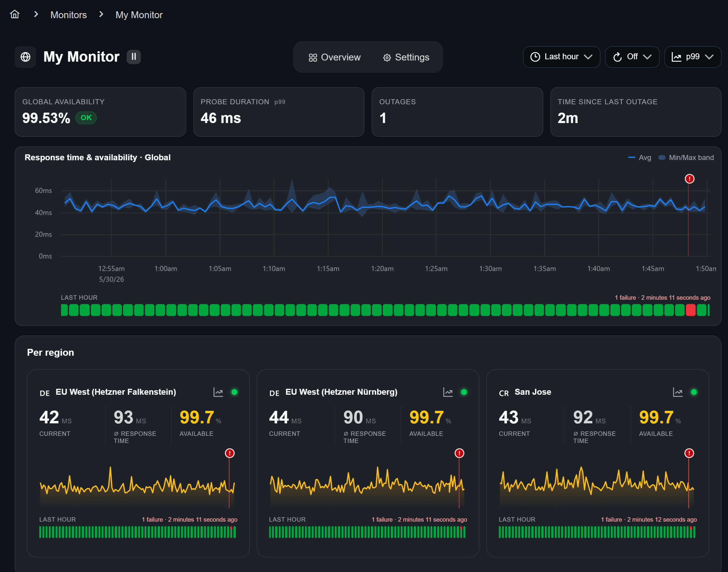Click outage marker on Nürnberg sparkline

click(x=459, y=453)
